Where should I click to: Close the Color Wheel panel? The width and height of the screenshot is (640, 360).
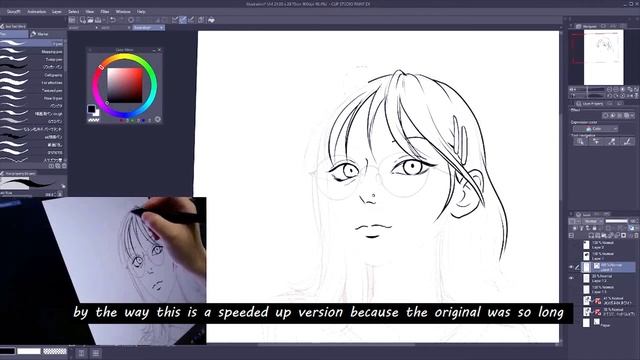[160, 50]
